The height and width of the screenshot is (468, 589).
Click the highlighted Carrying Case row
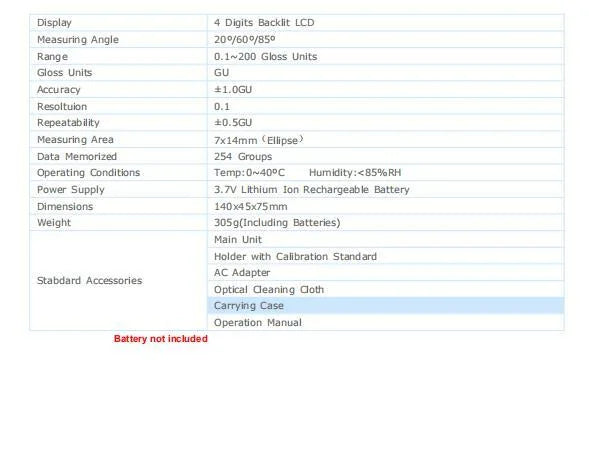click(x=385, y=306)
